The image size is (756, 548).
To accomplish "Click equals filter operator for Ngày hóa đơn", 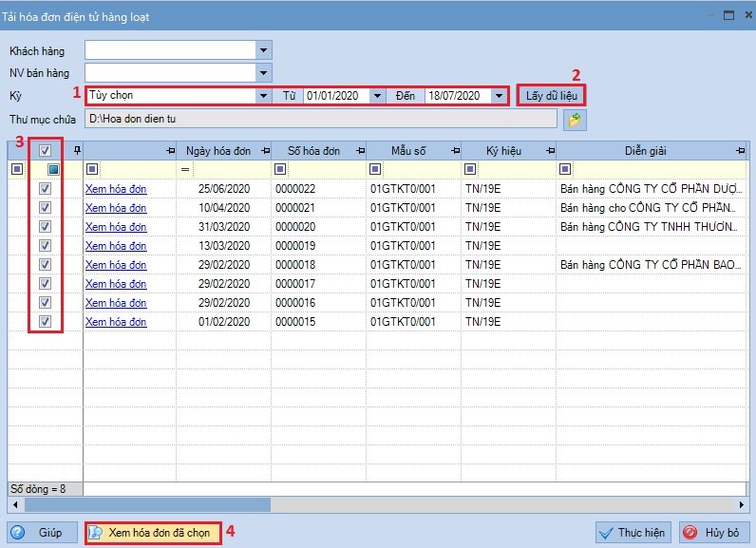I will [185, 169].
